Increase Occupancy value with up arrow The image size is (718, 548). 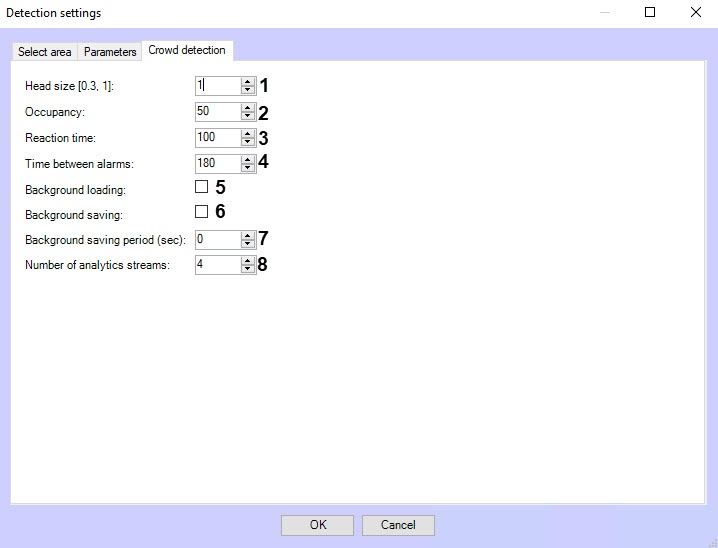coord(248,107)
